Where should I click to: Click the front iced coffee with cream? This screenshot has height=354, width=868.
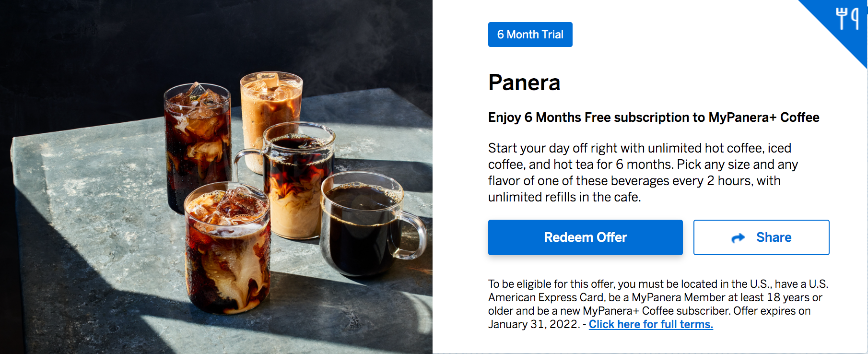pyautogui.click(x=228, y=249)
